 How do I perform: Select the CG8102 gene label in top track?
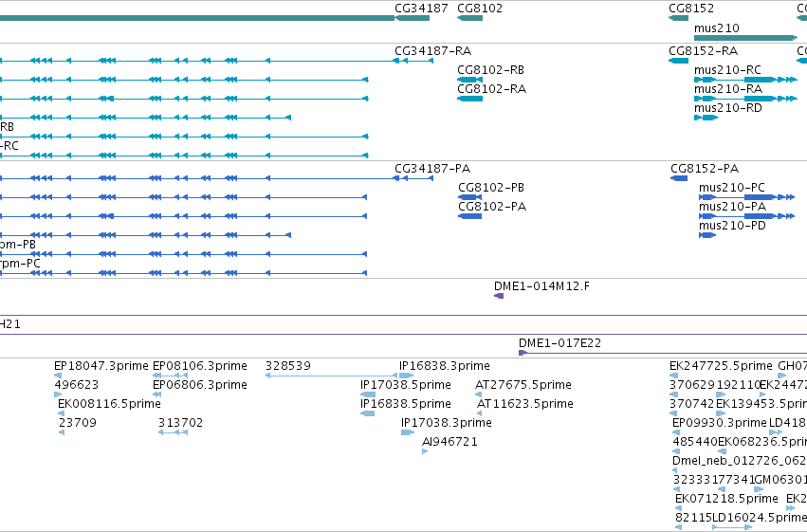coord(480,9)
